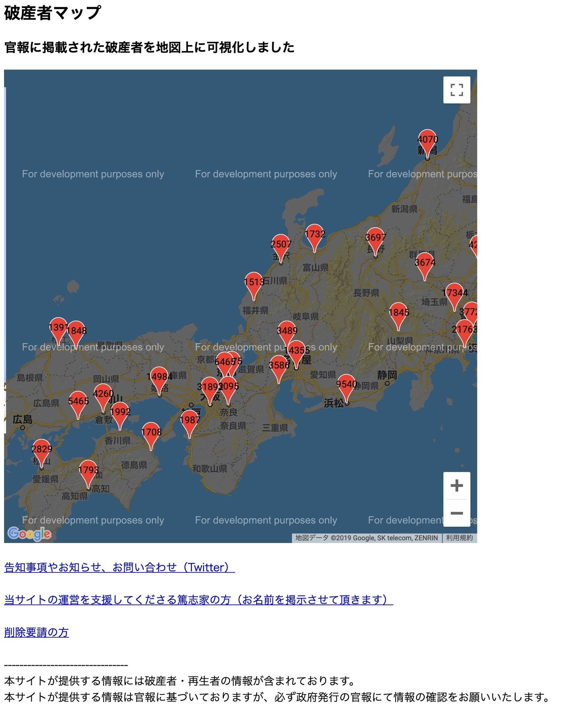Viewport: 588px width, 710px height.
Task: Select map marker labeled 3586
Action: tap(278, 369)
